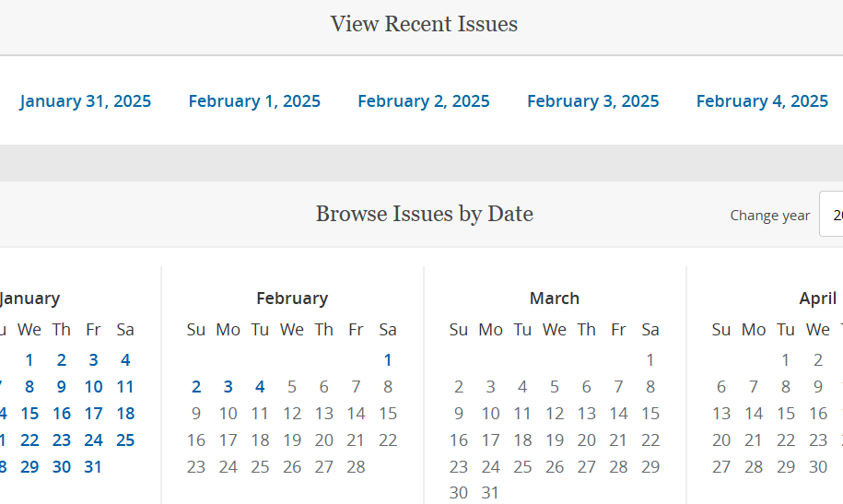The height and width of the screenshot is (504, 843).
Task: Pick January 1 in the January calendar
Action: [29, 360]
